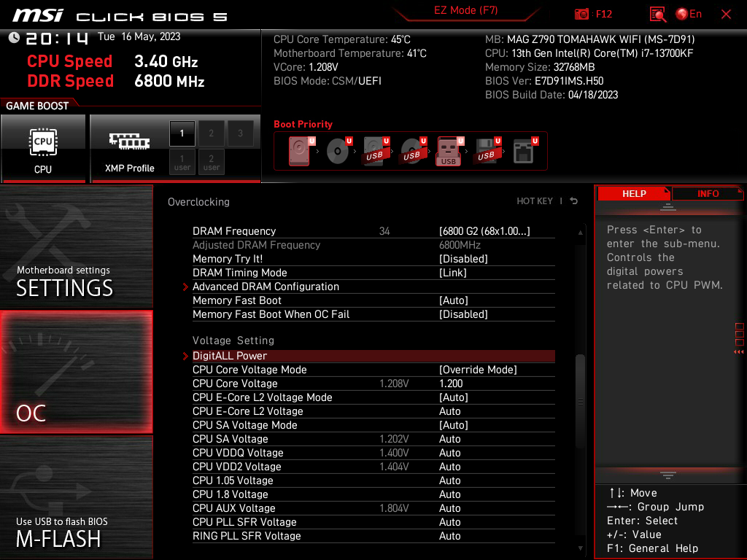
Task: Edit CPU SA Voltage Auto value
Action: click(x=449, y=438)
